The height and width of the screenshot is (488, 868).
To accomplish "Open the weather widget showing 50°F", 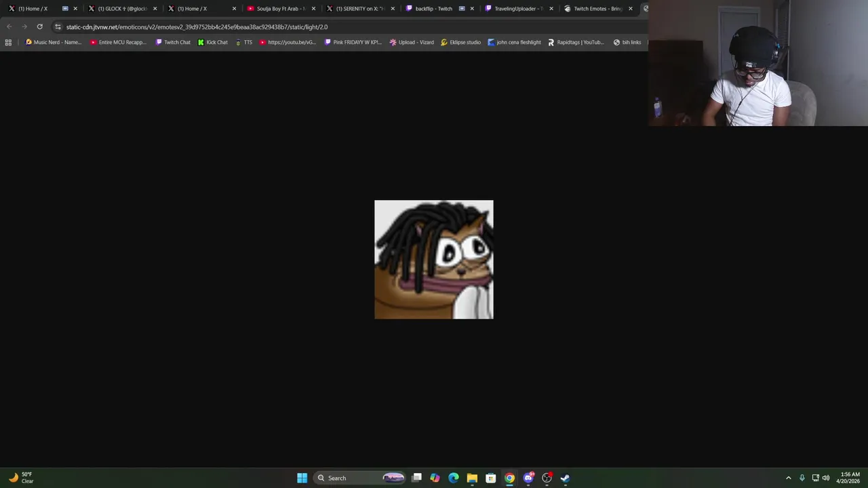I will [x=20, y=478].
